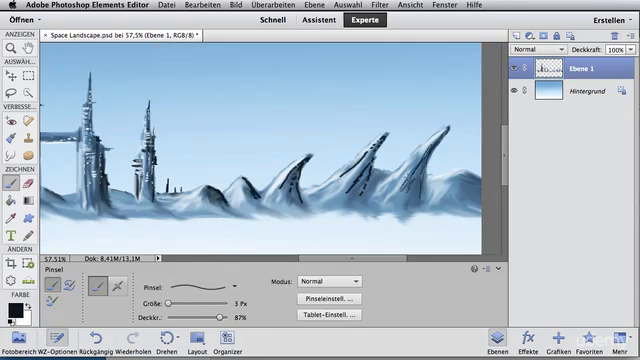Select the Spot Healing Brush tool
Viewport: 640px width, 360px height.
(x=28, y=121)
